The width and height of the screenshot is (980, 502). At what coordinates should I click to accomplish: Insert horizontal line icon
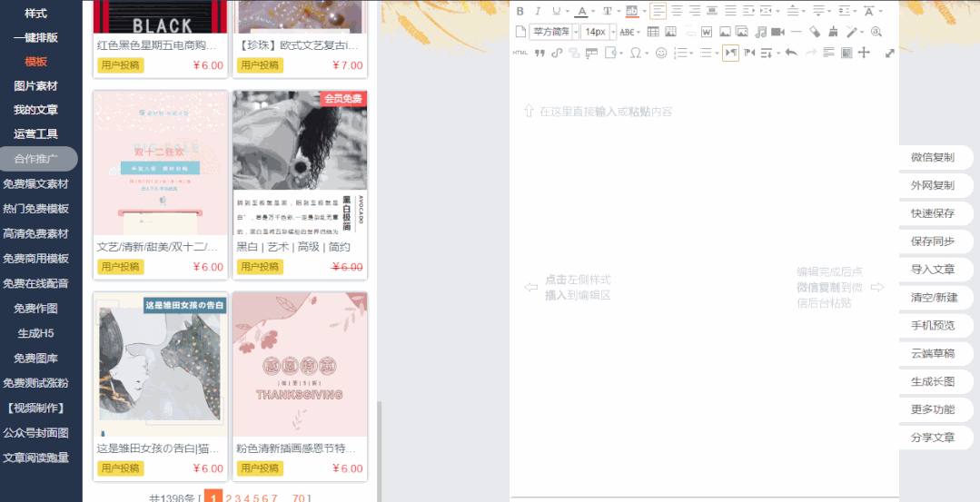click(797, 32)
